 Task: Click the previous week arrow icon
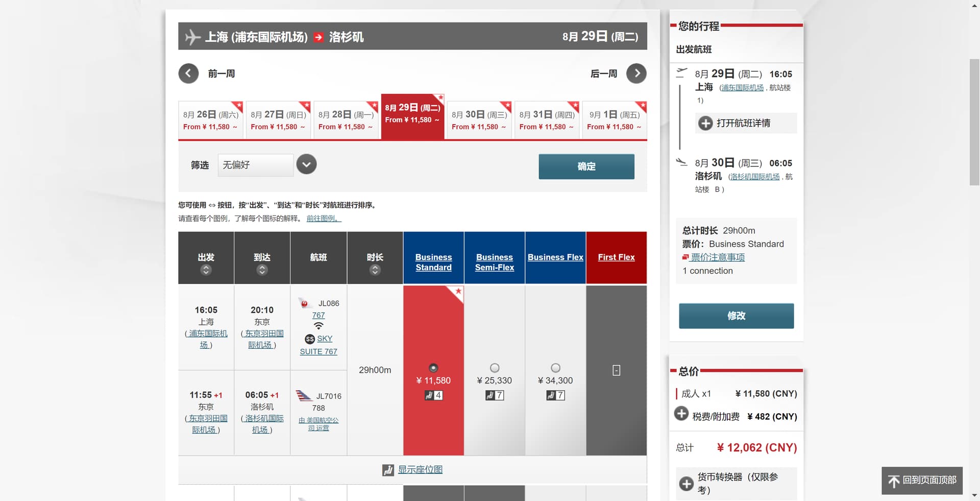(x=188, y=74)
